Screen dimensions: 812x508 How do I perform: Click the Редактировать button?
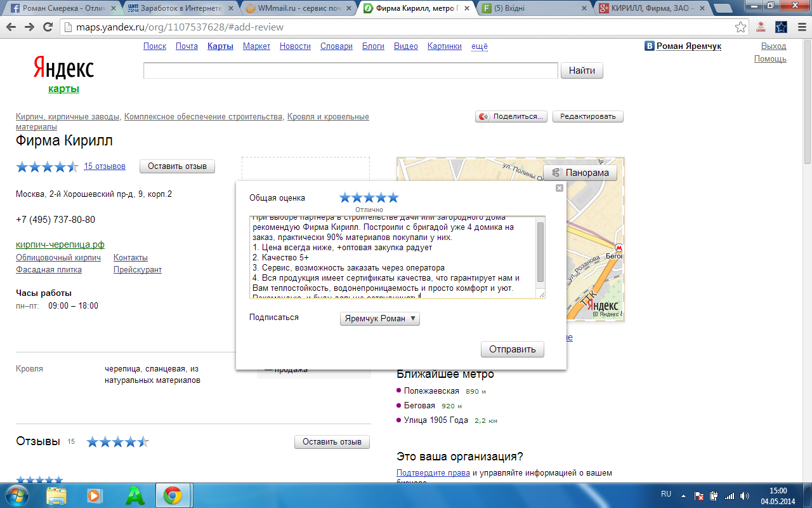[x=588, y=117]
